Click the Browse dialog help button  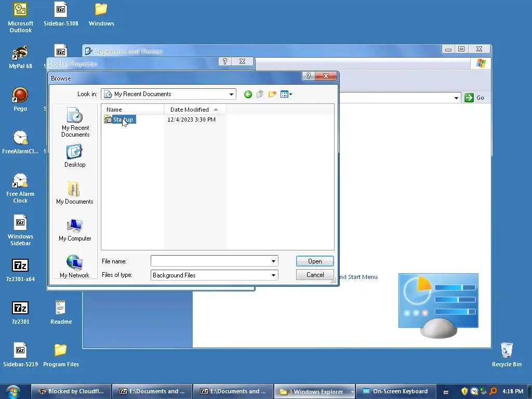(x=309, y=76)
